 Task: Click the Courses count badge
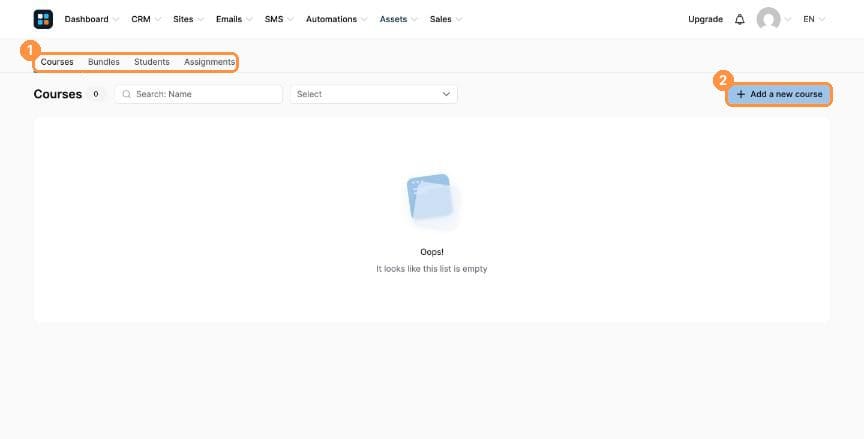pyautogui.click(x=95, y=94)
